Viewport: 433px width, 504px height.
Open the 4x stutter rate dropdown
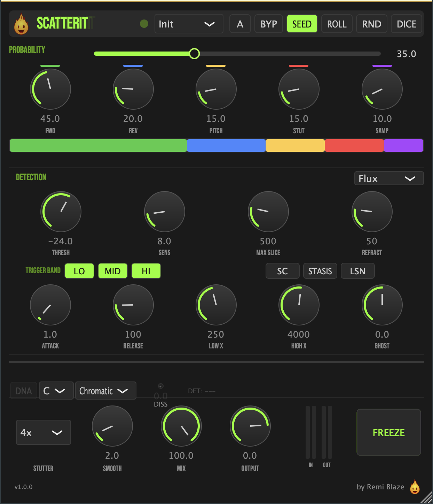[x=44, y=432]
